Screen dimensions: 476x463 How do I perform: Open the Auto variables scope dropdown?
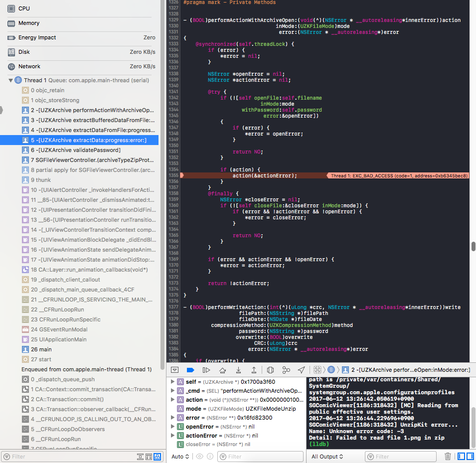(x=180, y=457)
